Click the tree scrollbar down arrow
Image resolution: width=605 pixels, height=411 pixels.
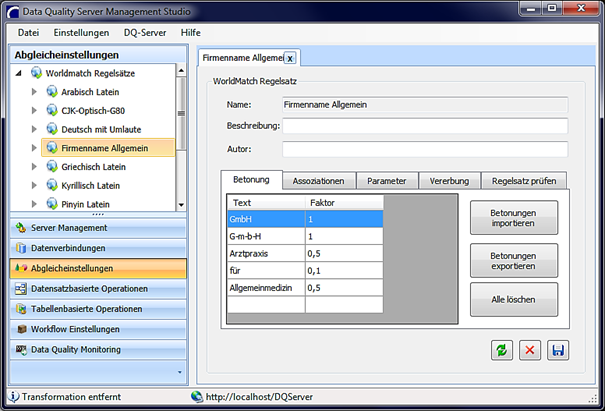click(x=181, y=205)
